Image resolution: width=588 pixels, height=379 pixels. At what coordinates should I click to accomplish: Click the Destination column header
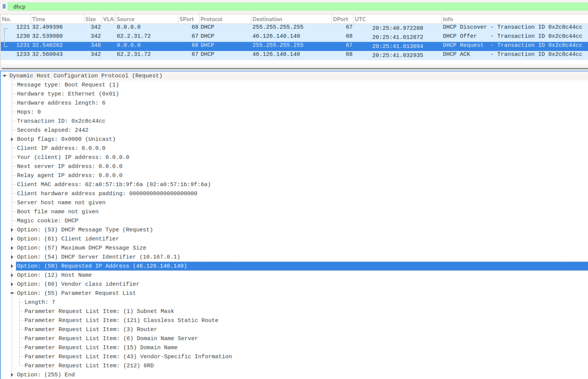click(x=267, y=19)
